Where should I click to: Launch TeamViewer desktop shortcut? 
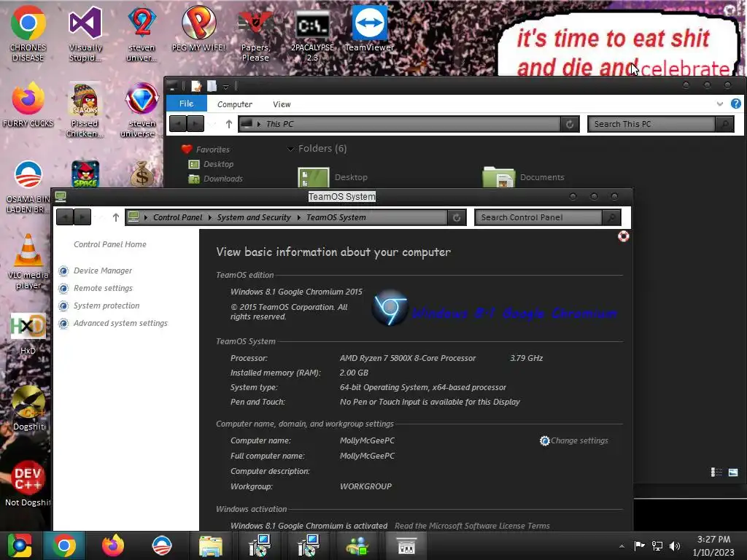click(x=369, y=28)
